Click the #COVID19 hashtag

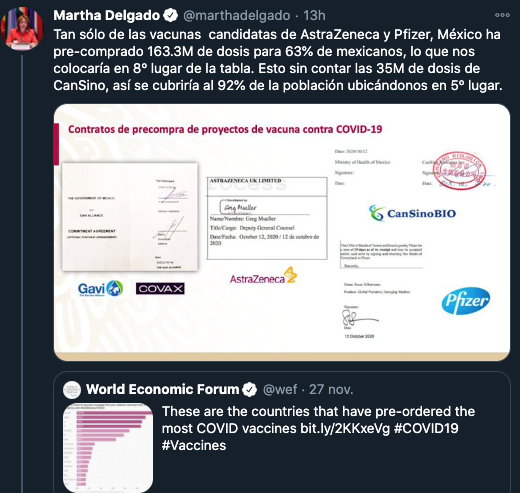click(426, 428)
